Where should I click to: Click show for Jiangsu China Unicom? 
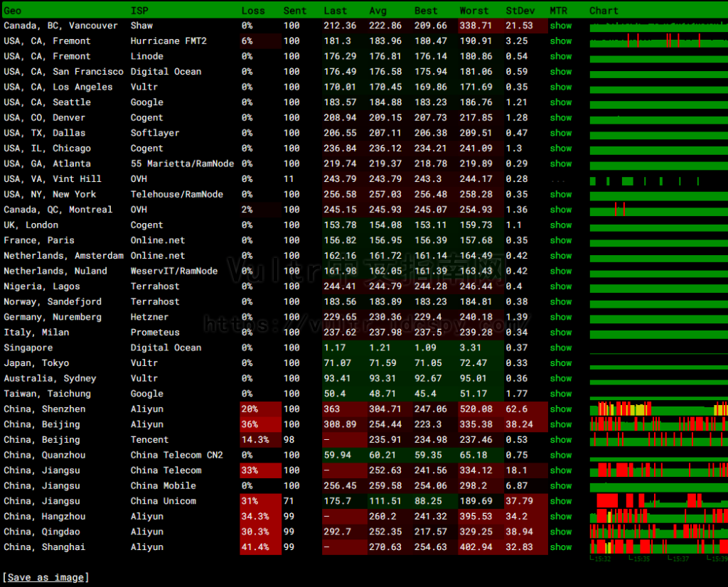tap(560, 501)
